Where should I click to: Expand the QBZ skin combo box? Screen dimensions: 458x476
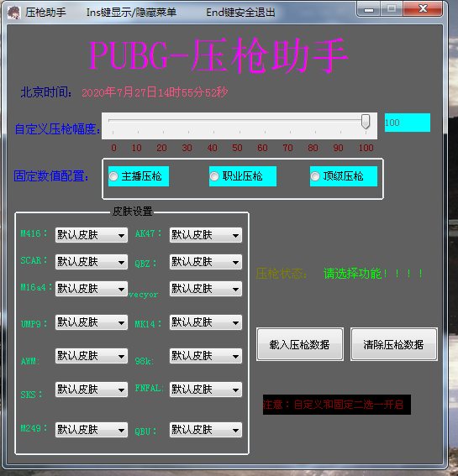(x=205, y=262)
